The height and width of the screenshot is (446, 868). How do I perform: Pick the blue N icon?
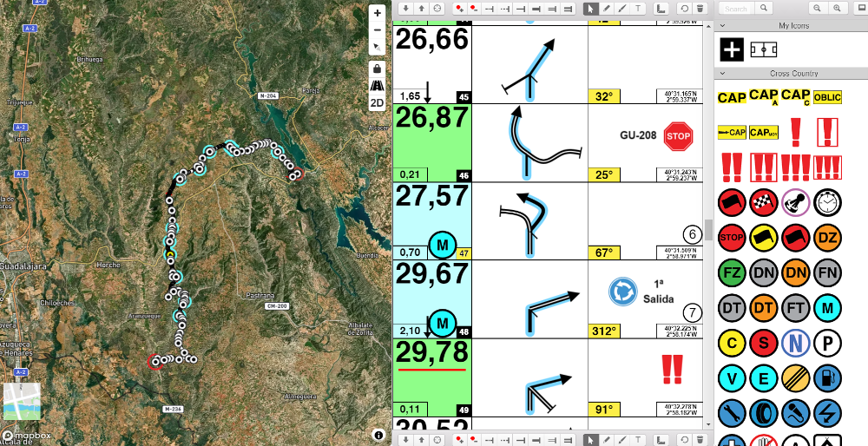pyautogui.click(x=795, y=343)
